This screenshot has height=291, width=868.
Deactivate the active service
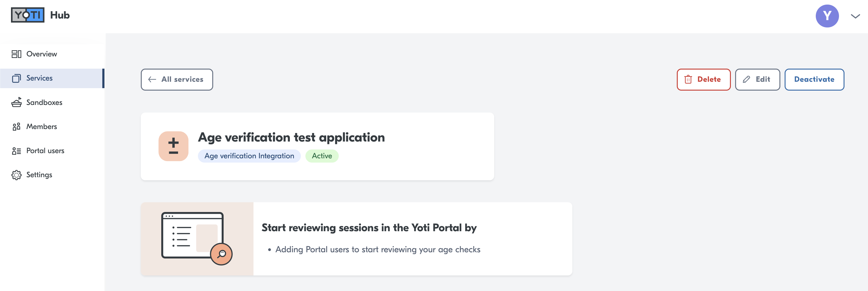814,80
